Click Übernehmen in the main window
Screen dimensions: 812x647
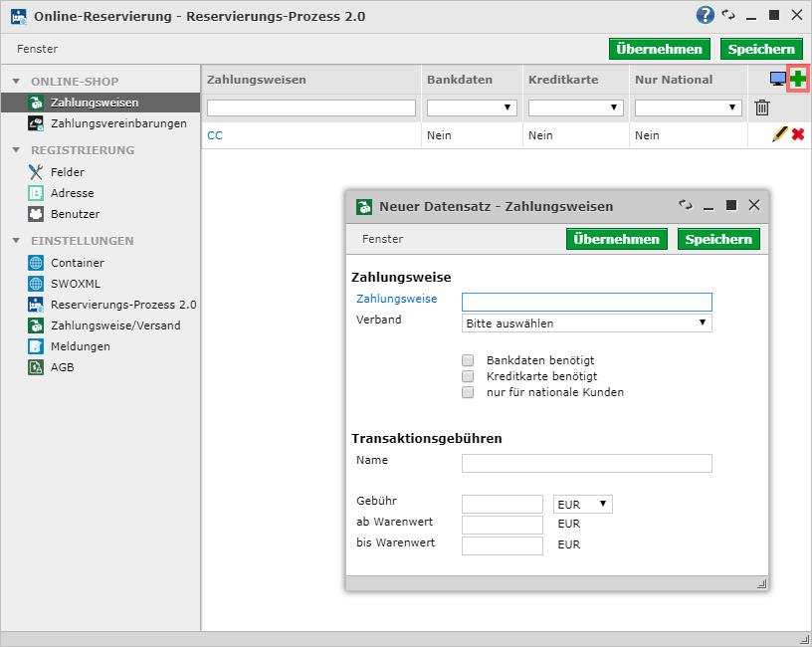[659, 49]
